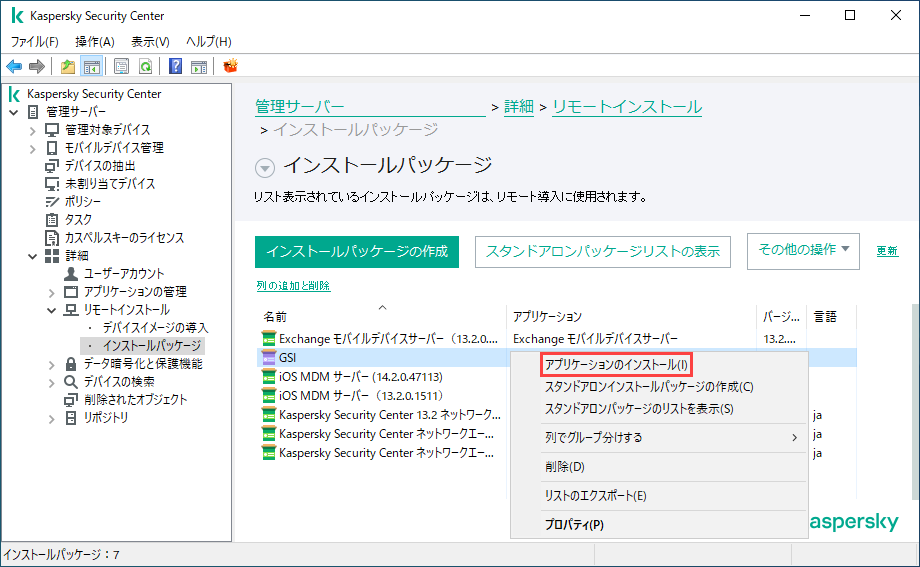Click the リポジトリ cabinet icon
Image resolution: width=920 pixels, height=567 pixels.
tap(71, 418)
